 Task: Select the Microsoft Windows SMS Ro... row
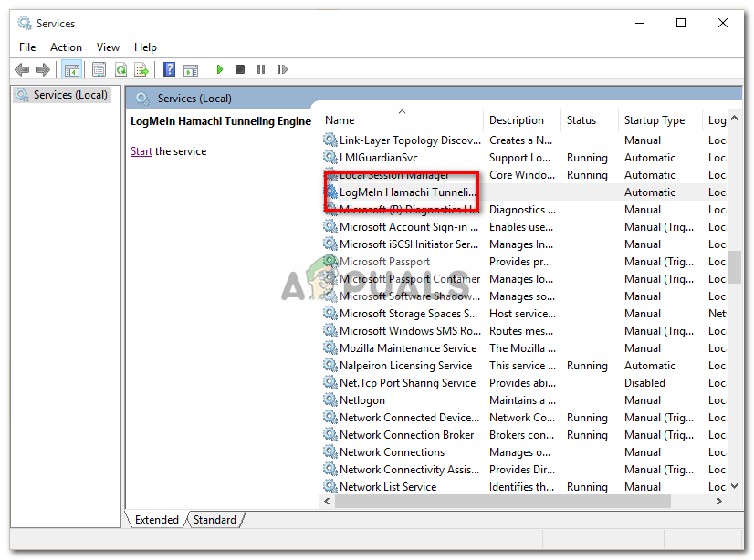524,330
